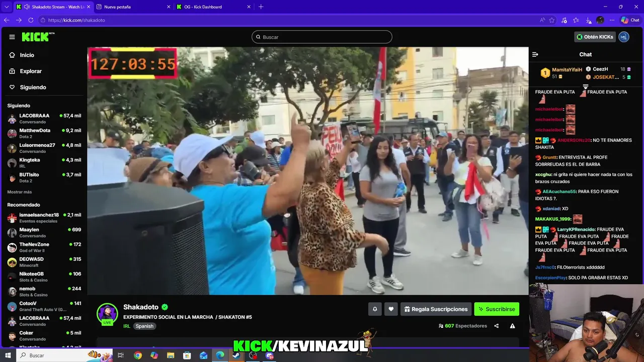
Task: Click the IRL category link
Action: (x=127, y=326)
